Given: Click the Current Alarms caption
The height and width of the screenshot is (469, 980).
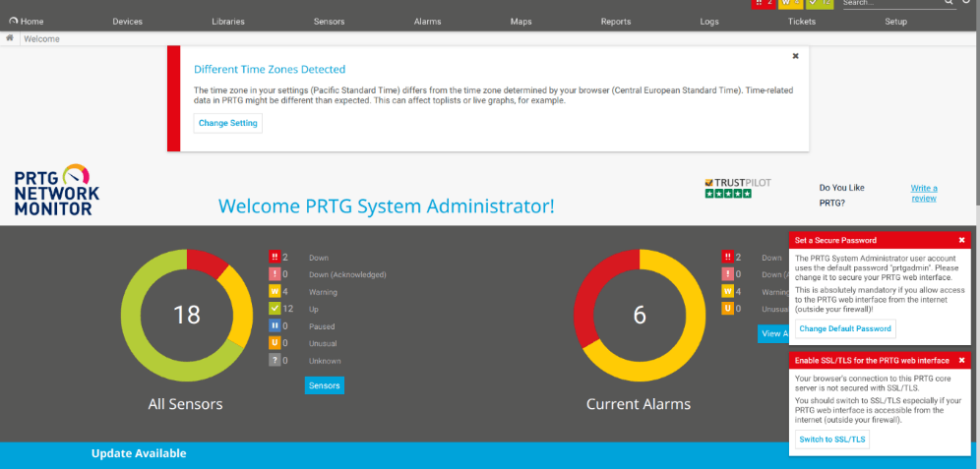Looking at the screenshot, I should 639,404.
